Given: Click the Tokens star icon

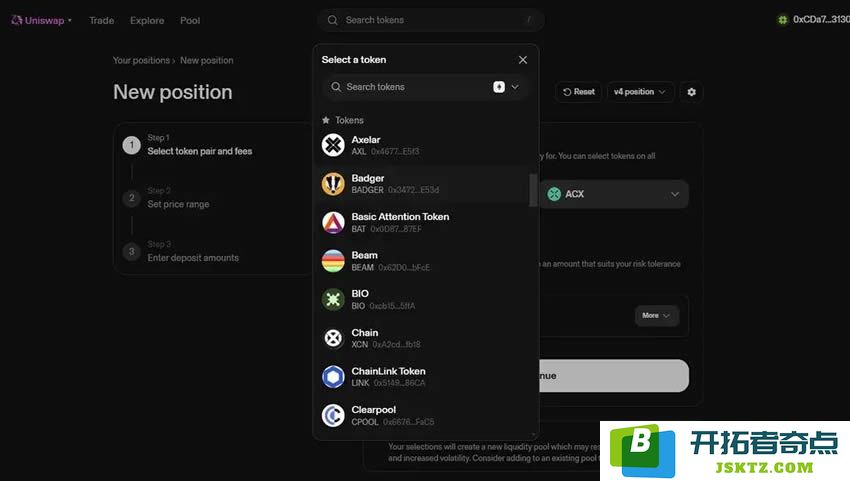Looking at the screenshot, I should (x=326, y=120).
